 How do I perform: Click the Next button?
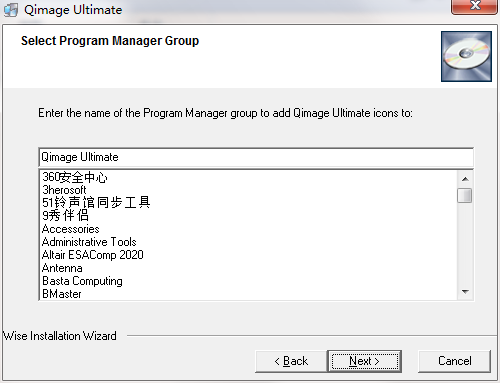[x=365, y=361]
